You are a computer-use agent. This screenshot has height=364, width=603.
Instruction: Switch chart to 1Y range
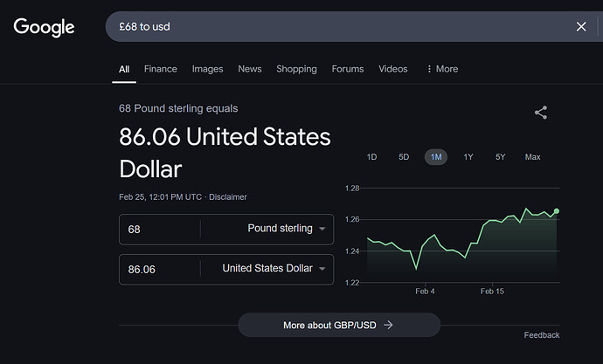pyautogui.click(x=468, y=157)
